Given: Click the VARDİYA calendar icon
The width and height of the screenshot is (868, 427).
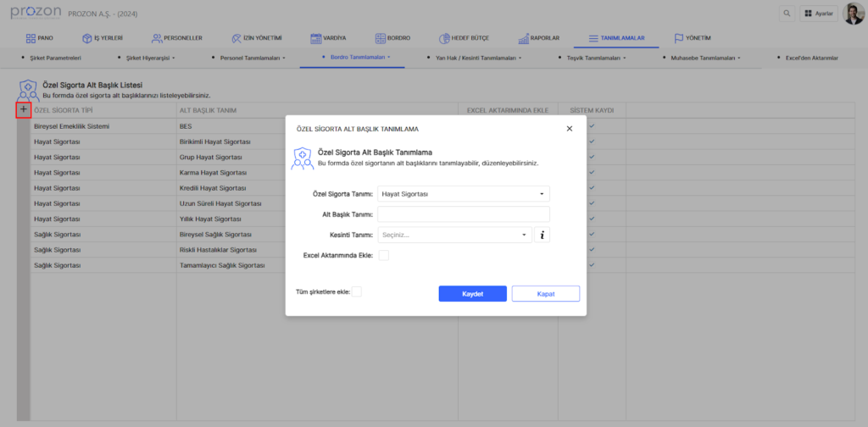Looking at the screenshot, I should pos(315,38).
